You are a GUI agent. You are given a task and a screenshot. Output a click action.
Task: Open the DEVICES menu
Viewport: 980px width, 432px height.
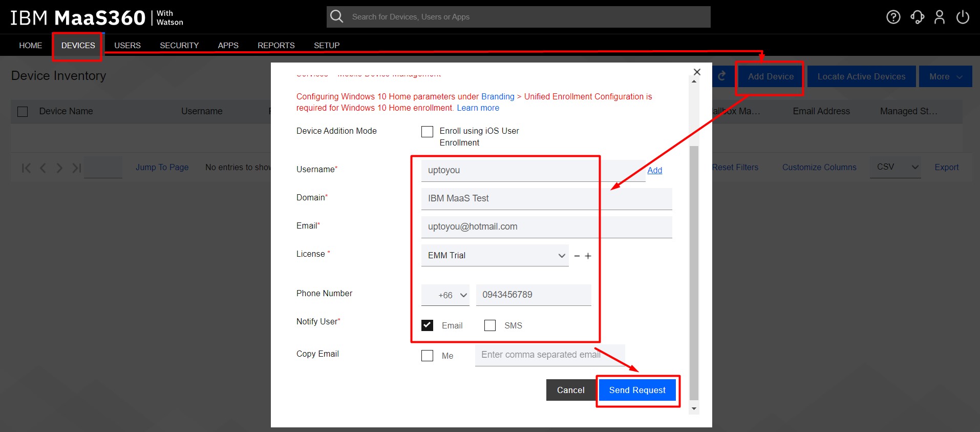(x=78, y=45)
